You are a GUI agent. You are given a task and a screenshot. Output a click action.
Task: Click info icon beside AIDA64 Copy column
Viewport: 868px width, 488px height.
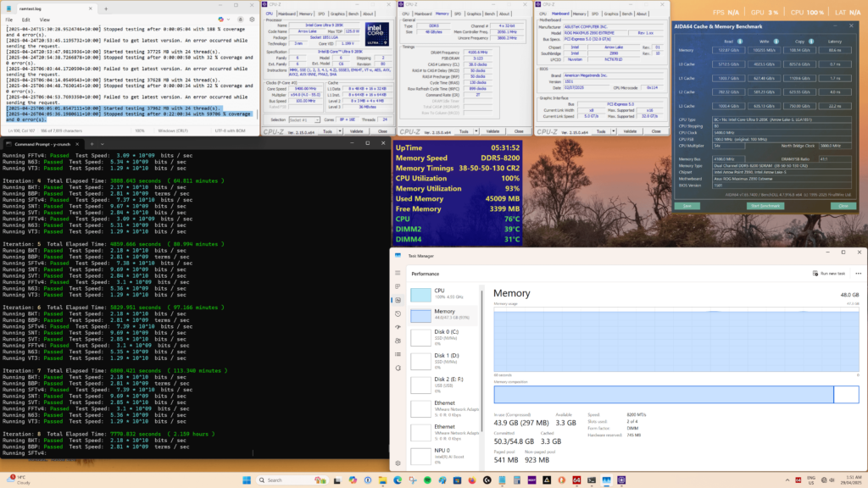click(x=811, y=41)
